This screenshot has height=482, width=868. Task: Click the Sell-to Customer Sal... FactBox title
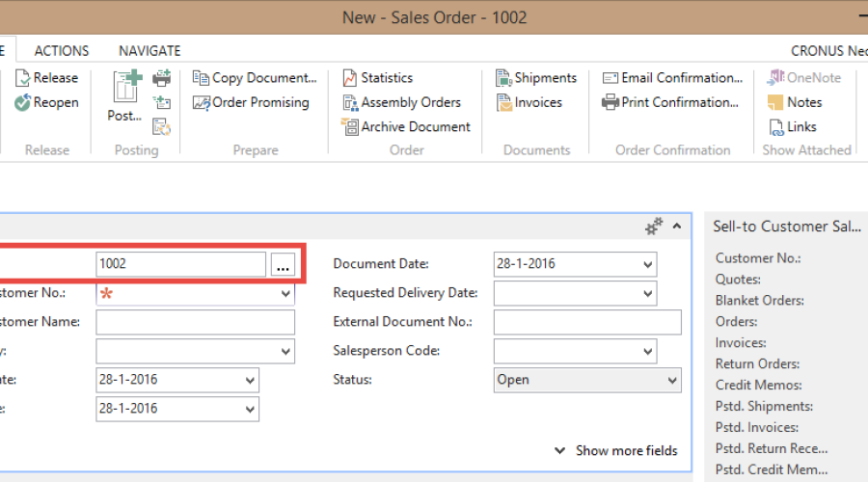pyautogui.click(x=787, y=227)
